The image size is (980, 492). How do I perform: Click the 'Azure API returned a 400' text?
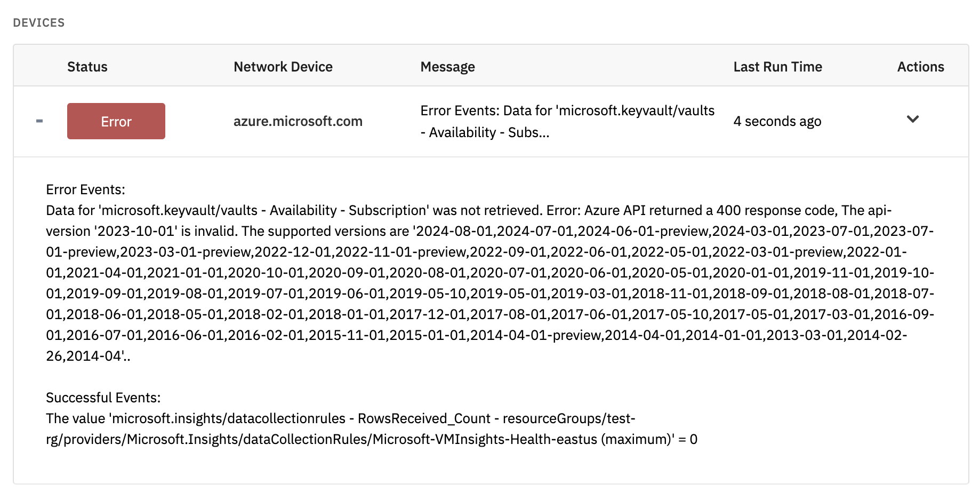tap(659, 210)
